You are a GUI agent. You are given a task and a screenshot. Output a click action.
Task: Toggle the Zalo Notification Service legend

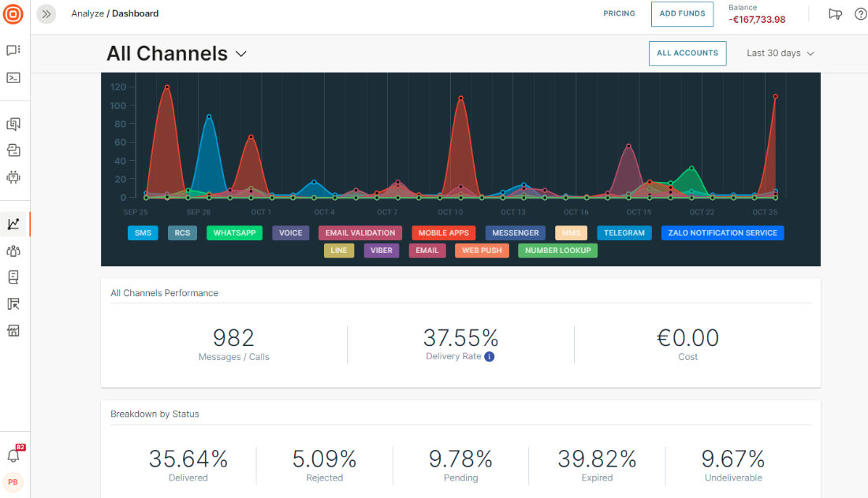point(722,233)
